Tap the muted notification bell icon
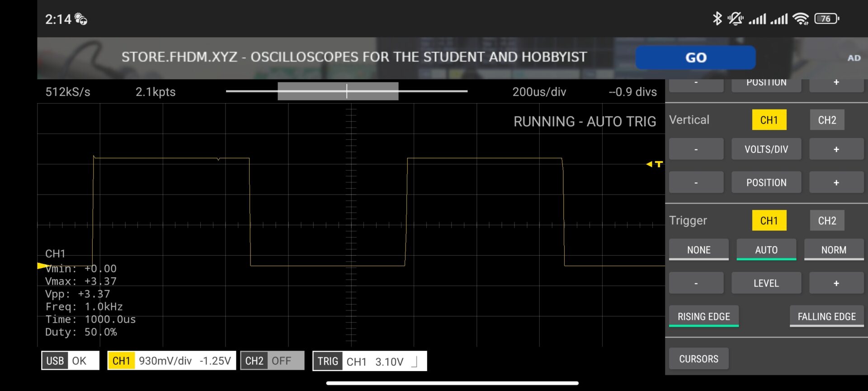Screen dimensions: 868x391 [735, 19]
